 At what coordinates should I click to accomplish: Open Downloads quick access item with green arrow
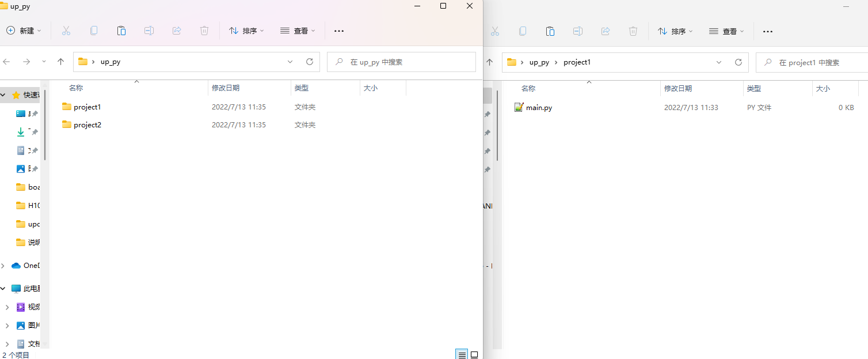[27, 132]
